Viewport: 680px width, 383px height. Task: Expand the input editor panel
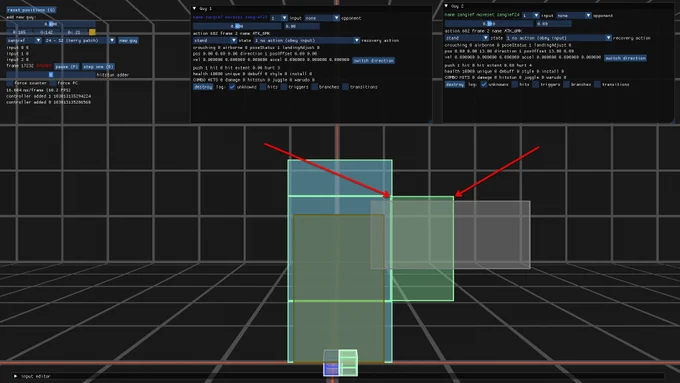click(x=16, y=376)
